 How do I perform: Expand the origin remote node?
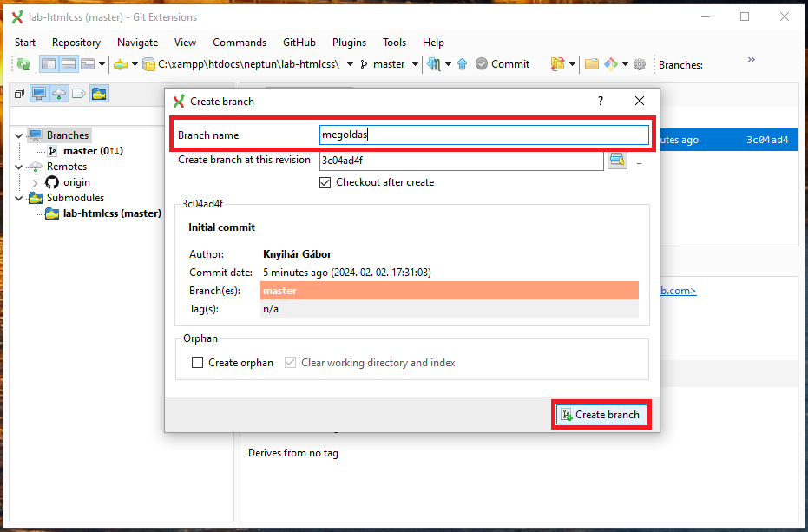tap(35, 182)
